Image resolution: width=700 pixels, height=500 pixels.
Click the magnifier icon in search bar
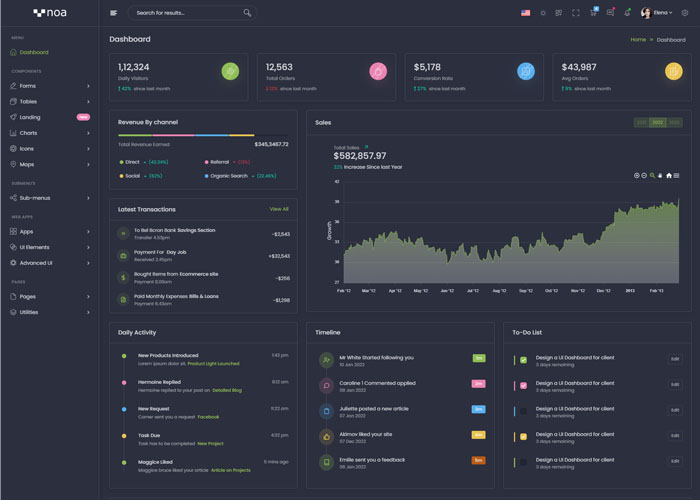[x=247, y=13]
